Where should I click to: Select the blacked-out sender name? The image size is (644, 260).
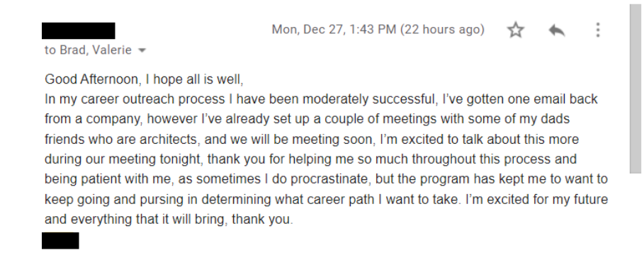[x=79, y=30]
